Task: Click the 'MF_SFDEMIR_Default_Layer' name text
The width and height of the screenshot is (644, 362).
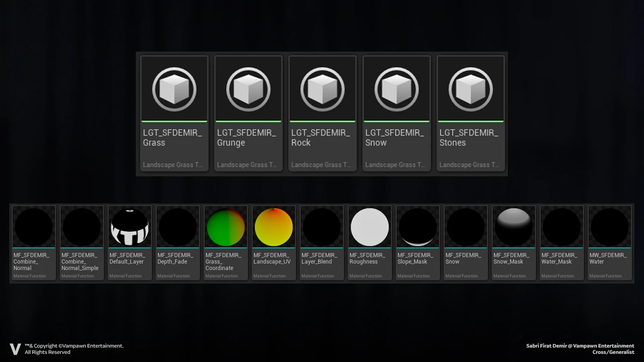Action: 127,258
